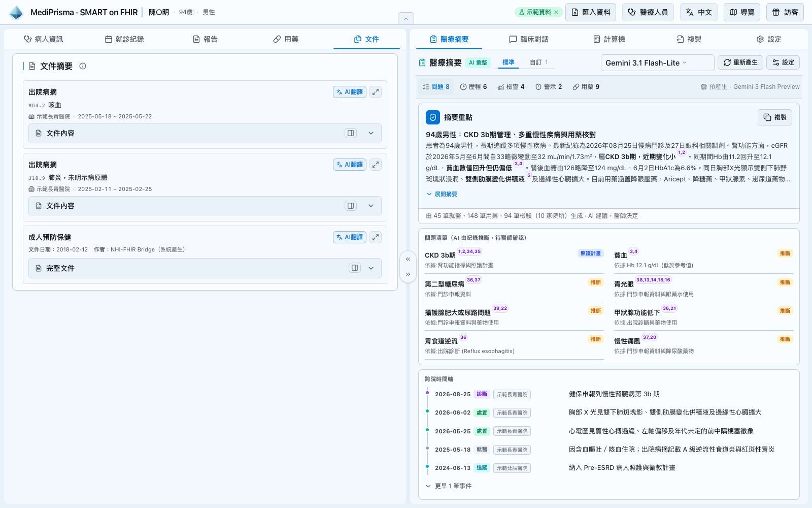Open the 計算機 calculator tab
The height and width of the screenshot is (508, 812).
tap(609, 39)
